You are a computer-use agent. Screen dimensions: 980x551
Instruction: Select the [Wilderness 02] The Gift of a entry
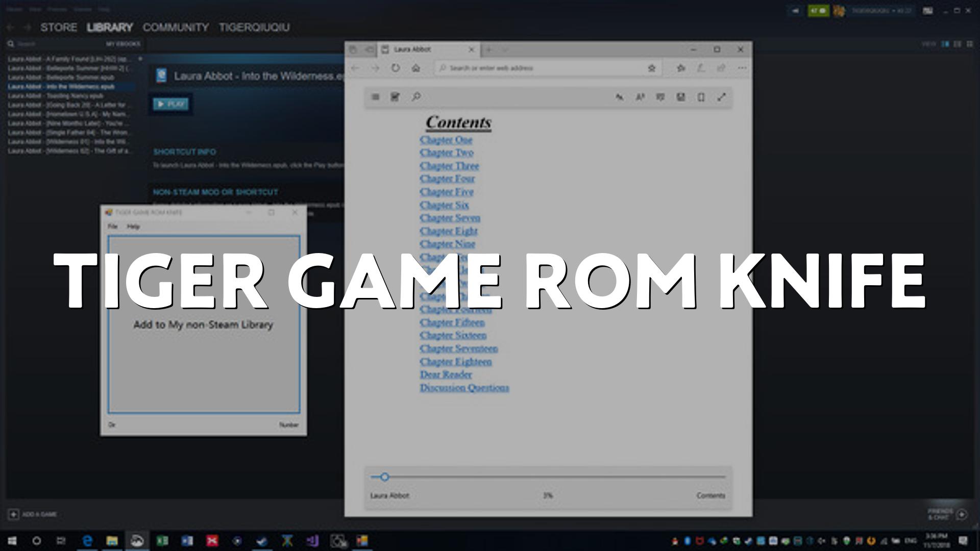(x=70, y=151)
